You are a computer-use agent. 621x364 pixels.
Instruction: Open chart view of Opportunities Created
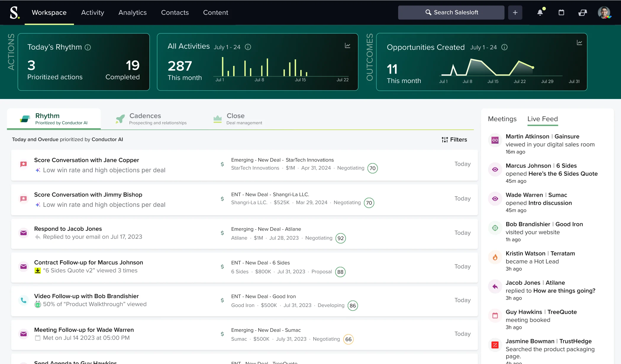coord(580,43)
